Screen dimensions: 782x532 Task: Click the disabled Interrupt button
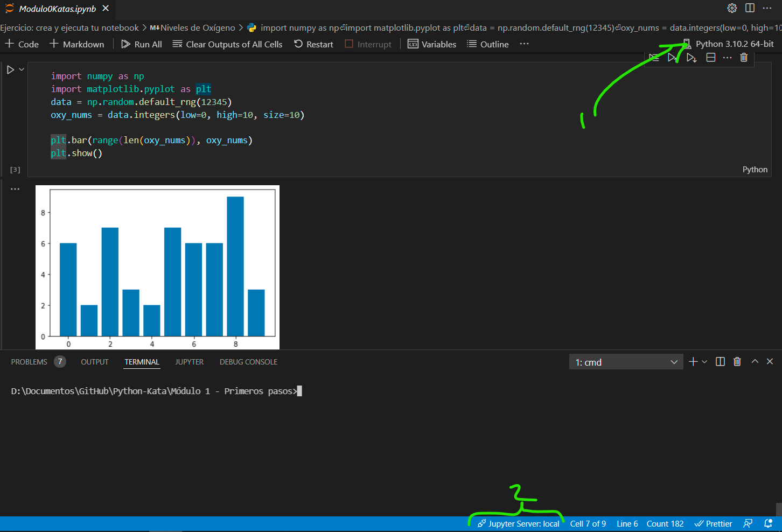click(368, 44)
